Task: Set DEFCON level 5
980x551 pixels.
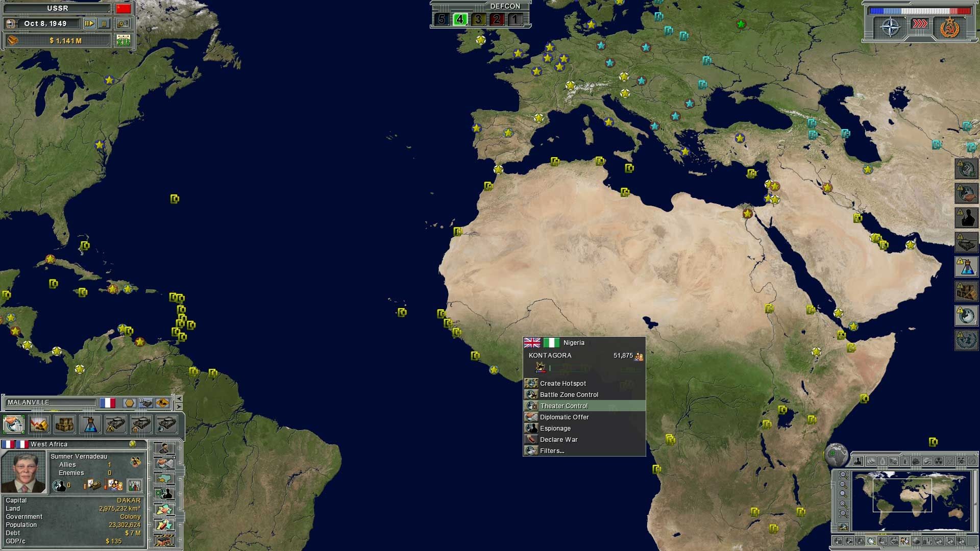Action: 442,19
